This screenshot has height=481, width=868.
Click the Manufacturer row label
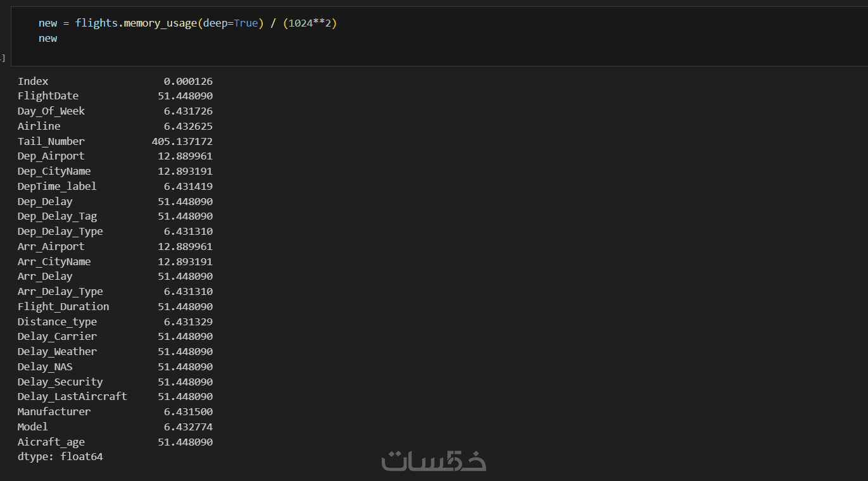point(54,412)
